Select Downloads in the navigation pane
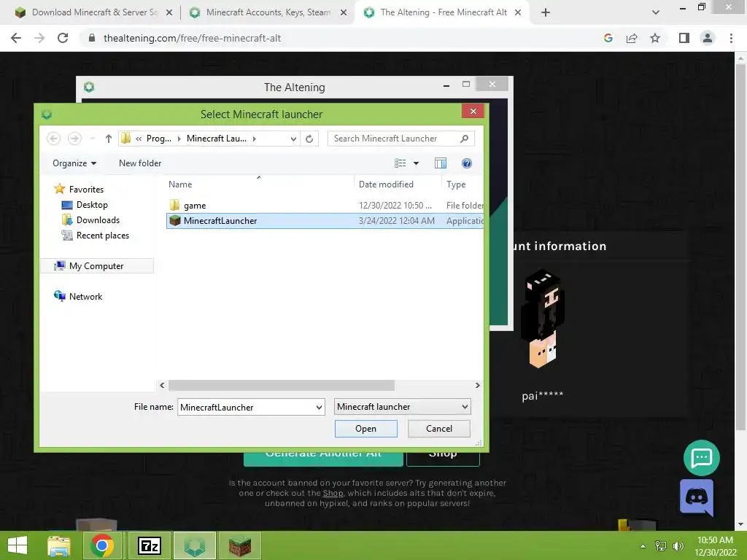This screenshot has width=747, height=560. click(98, 220)
